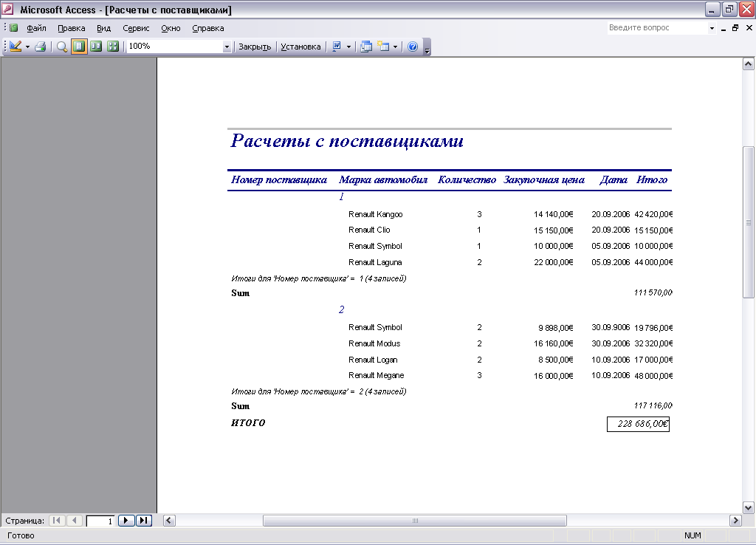Open the 100% zoom combo box arrow

(x=227, y=47)
